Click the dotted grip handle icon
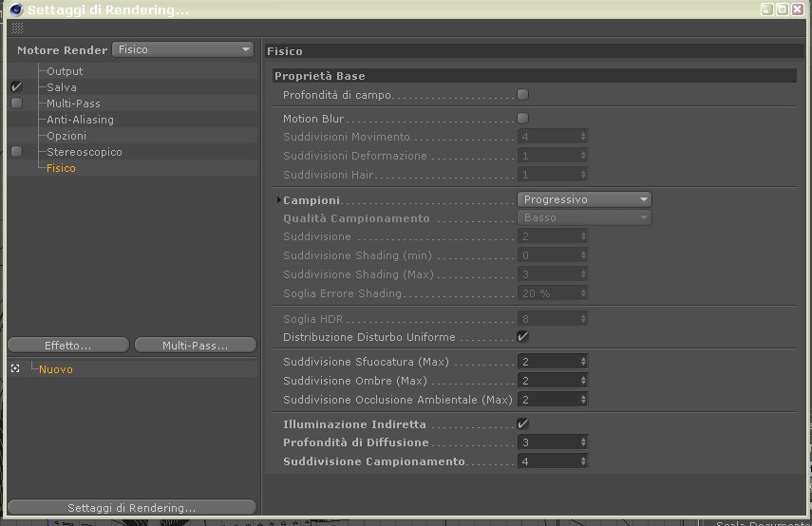 point(17,28)
